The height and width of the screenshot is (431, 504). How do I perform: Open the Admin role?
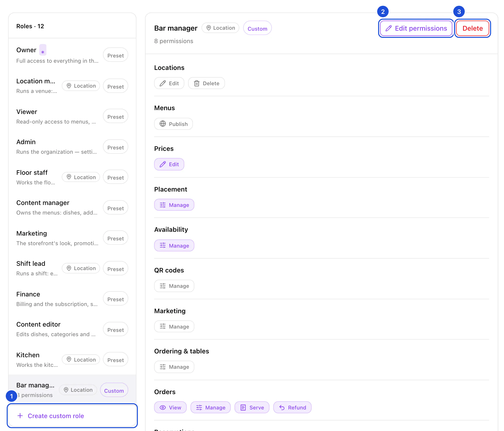pyautogui.click(x=72, y=147)
